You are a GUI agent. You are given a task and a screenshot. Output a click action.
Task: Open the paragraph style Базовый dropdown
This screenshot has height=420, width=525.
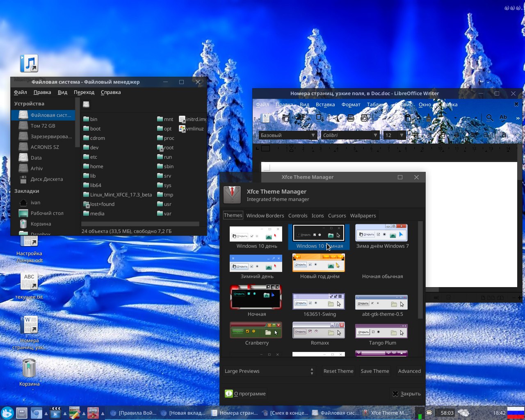coord(313,135)
